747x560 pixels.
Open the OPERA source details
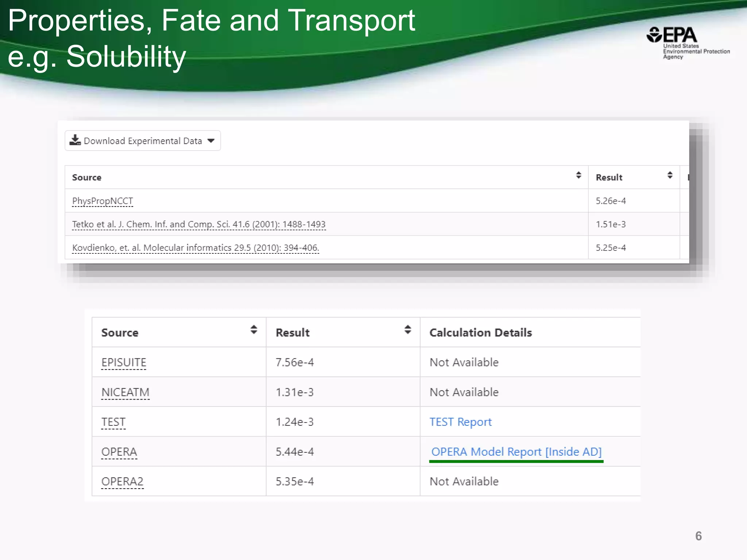point(119,452)
